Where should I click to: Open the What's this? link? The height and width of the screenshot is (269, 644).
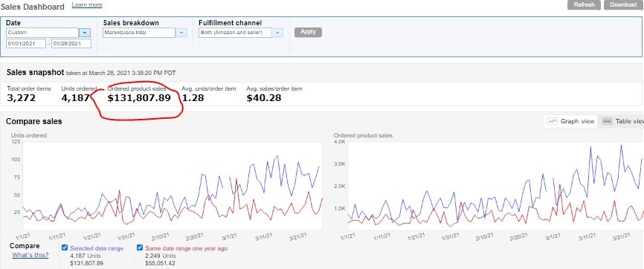click(x=30, y=255)
